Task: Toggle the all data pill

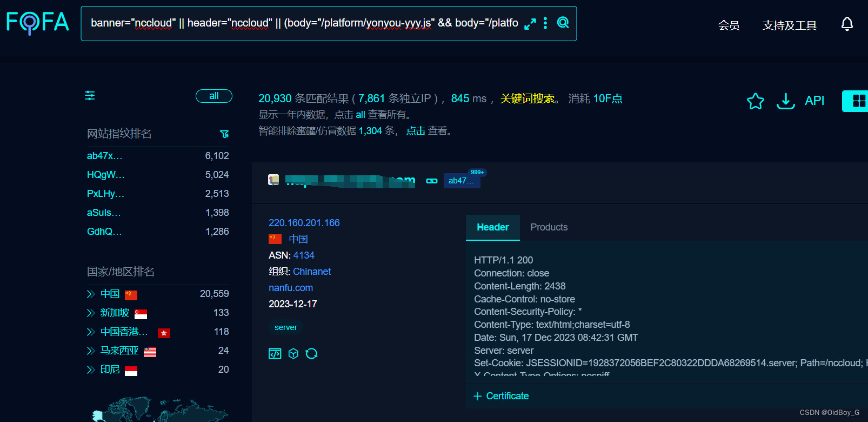Action: tap(214, 96)
